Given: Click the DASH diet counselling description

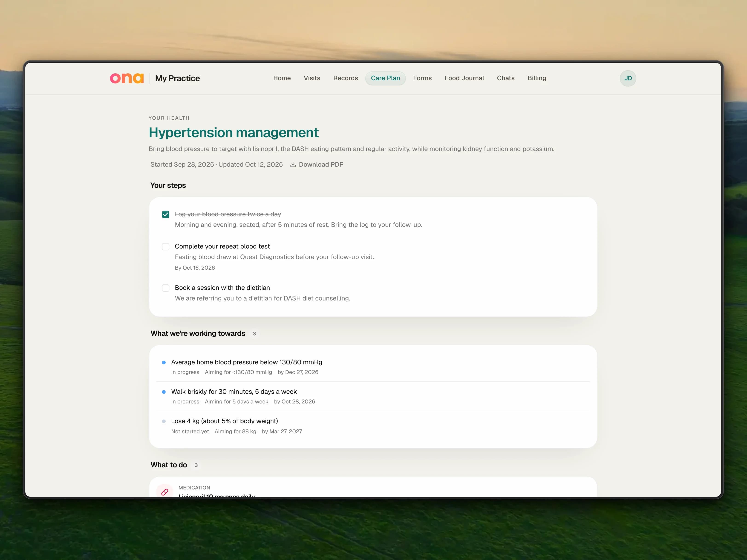Looking at the screenshot, I should tap(262, 298).
